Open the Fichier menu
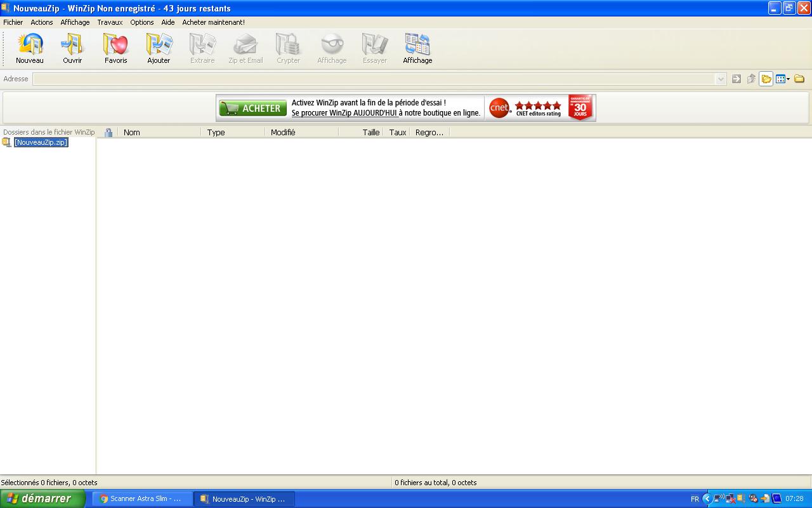 [x=13, y=22]
